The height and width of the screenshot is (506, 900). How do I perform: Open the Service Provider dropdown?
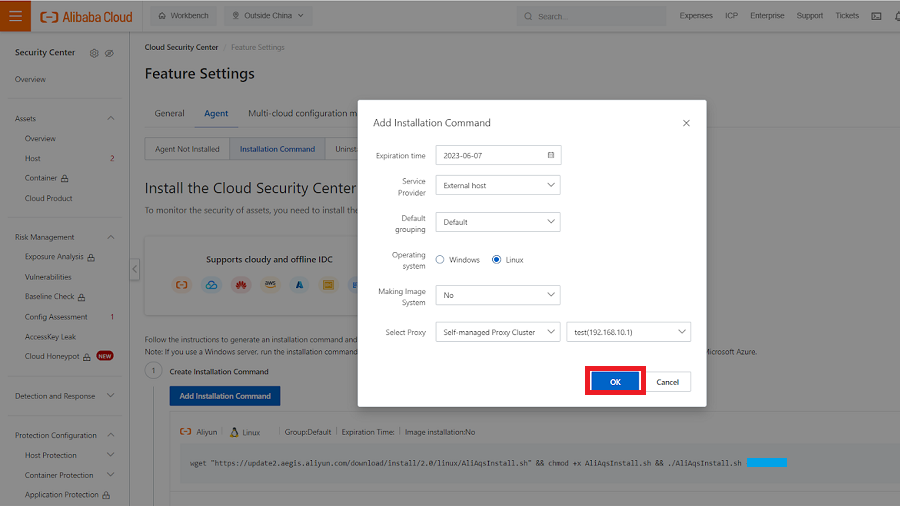coord(498,185)
